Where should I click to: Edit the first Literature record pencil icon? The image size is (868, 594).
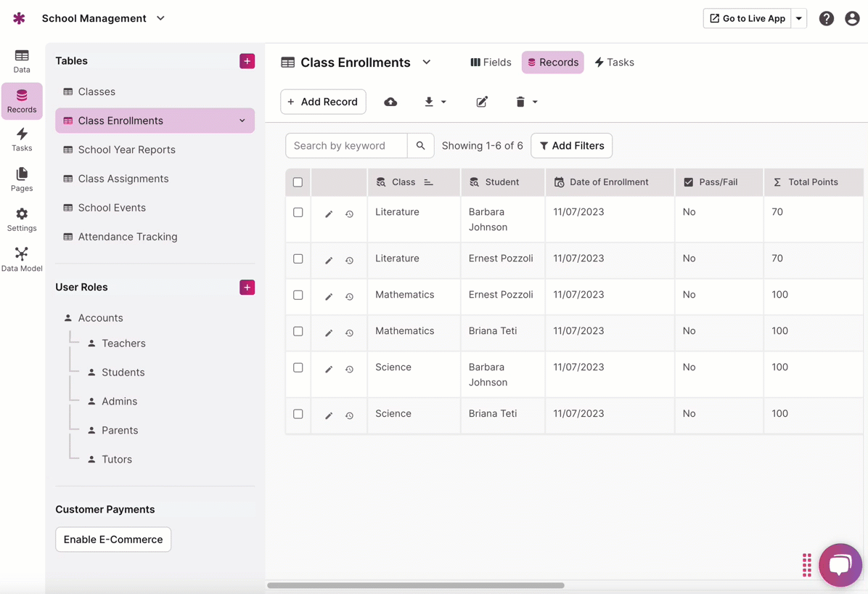(x=329, y=214)
